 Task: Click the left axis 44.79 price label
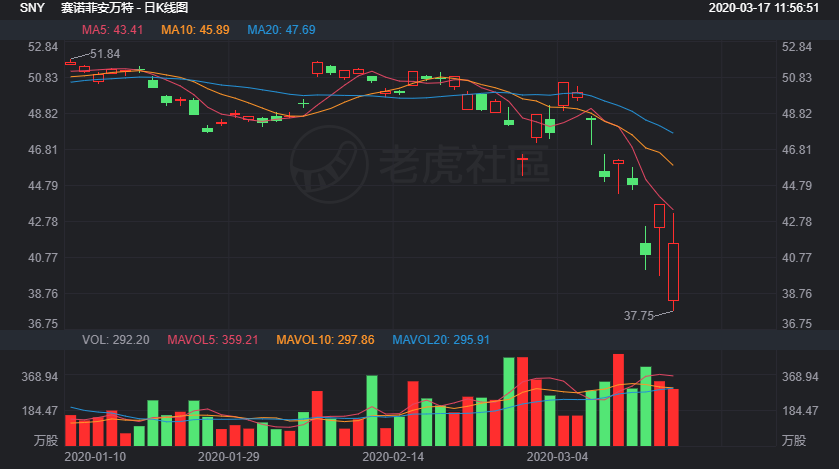pyautogui.click(x=43, y=186)
